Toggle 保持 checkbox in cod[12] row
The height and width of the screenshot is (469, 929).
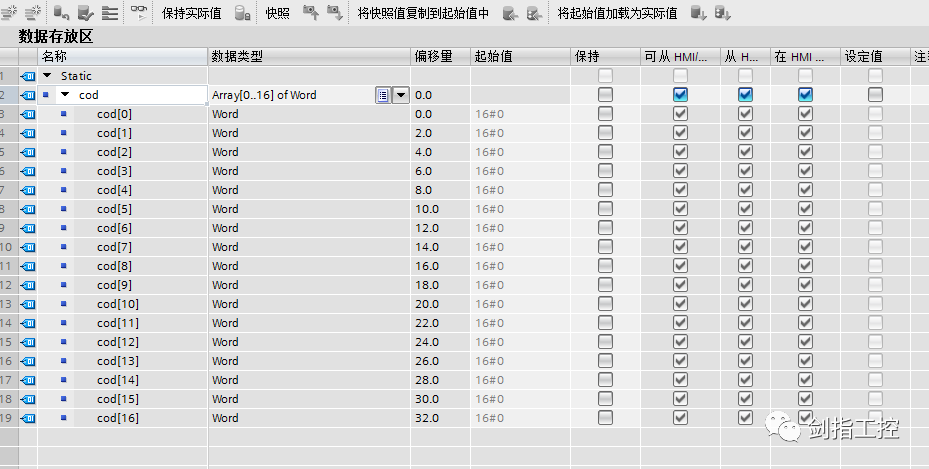[605, 342]
